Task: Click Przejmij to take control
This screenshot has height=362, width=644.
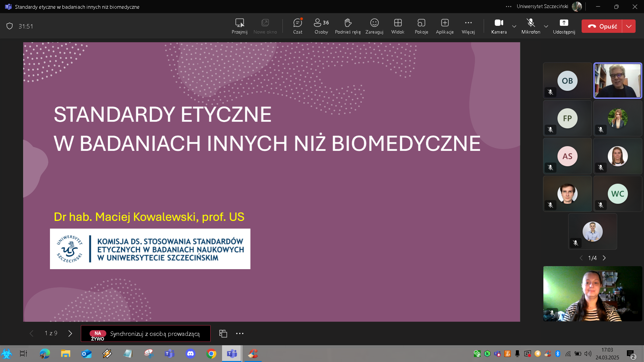Action: (x=240, y=26)
